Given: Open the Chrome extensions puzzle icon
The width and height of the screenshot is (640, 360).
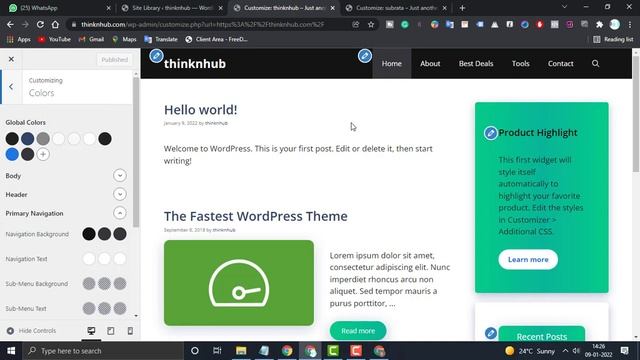Looking at the screenshot, I should [599, 24].
